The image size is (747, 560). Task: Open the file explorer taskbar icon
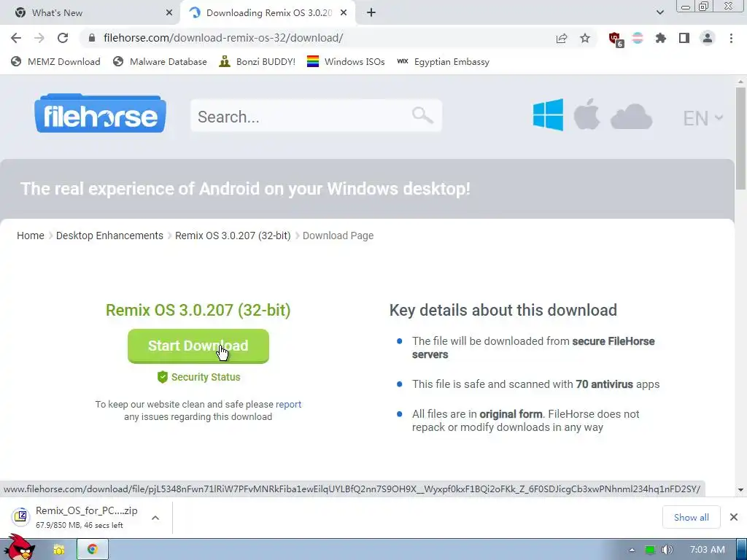click(58, 550)
